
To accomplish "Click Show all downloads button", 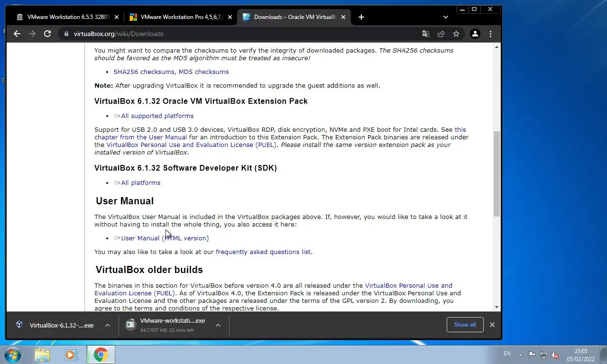I will click(465, 325).
